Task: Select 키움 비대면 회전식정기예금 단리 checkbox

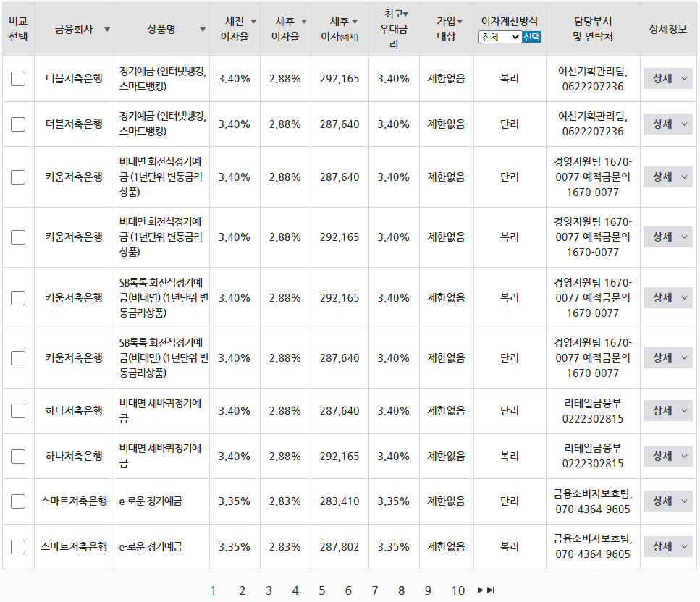Action: click(x=18, y=177)
